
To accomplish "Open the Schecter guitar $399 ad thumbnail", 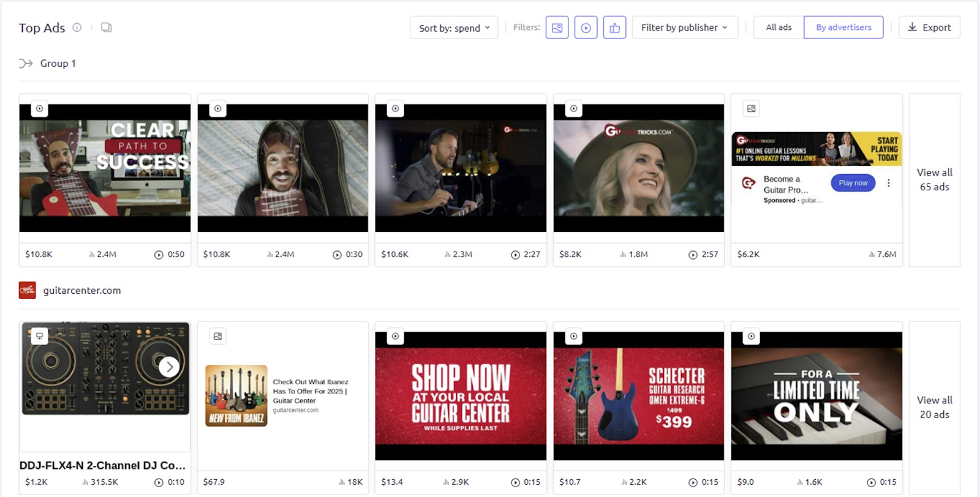I will tap(638, 396).
